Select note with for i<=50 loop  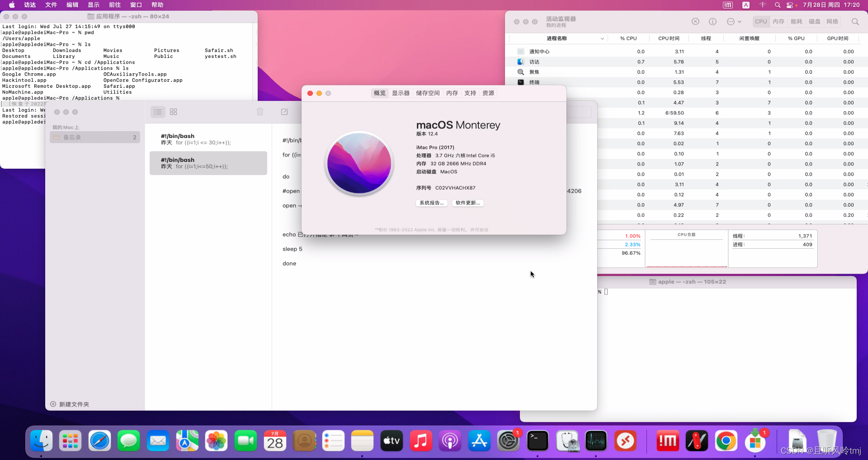pos(208,163)
